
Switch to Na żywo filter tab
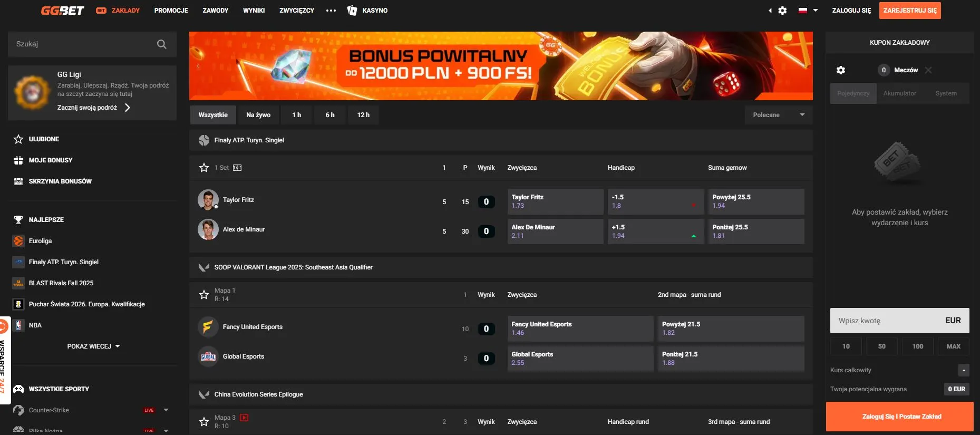(x=258, y=115)
